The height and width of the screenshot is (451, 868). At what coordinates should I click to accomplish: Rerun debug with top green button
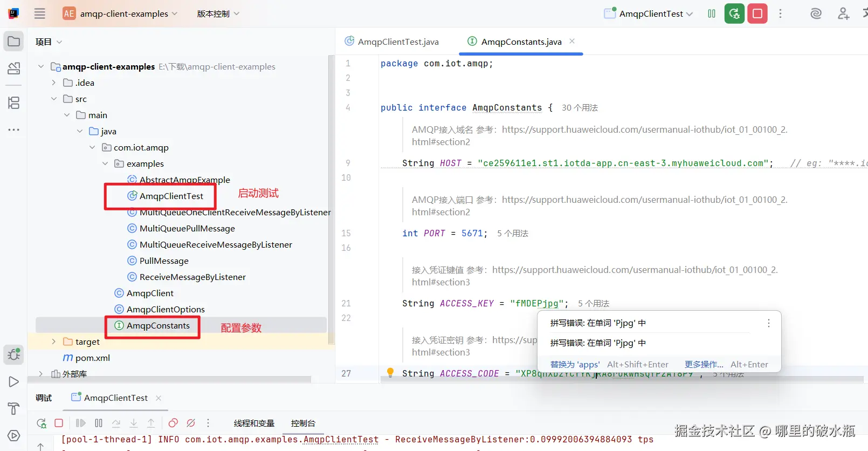click(x=734, y=13)
